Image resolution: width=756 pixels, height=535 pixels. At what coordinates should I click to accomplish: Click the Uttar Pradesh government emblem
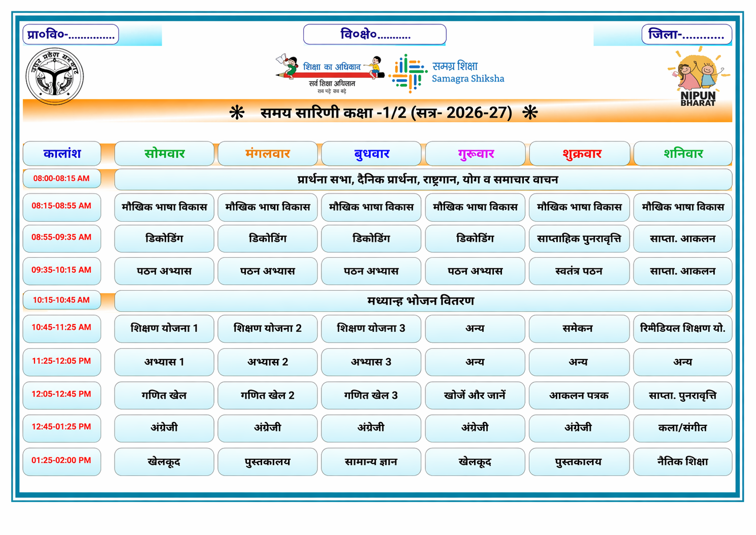coord(55,77)
